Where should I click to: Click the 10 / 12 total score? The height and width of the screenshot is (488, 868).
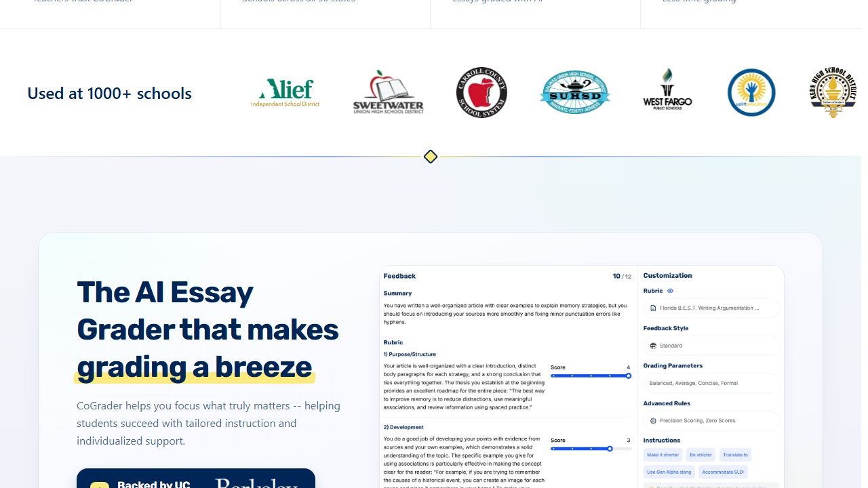click(622, 277)
